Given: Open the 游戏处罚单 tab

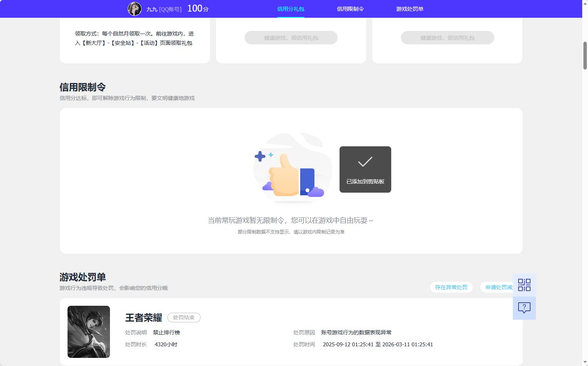Looking at the screenshot, I should 409,8.
